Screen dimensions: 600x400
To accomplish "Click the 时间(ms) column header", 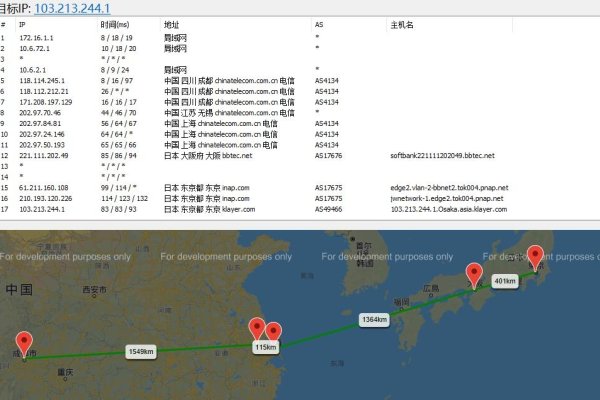I will [115, 25].
